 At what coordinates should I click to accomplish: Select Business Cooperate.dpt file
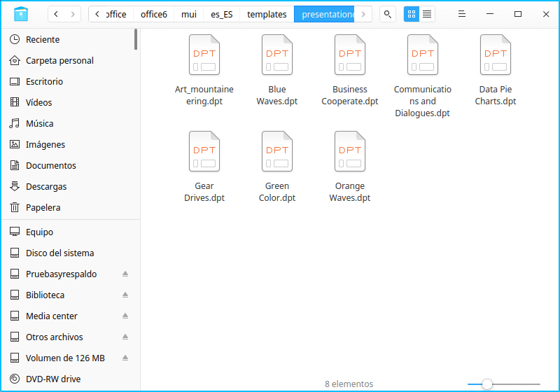point(350,70)
